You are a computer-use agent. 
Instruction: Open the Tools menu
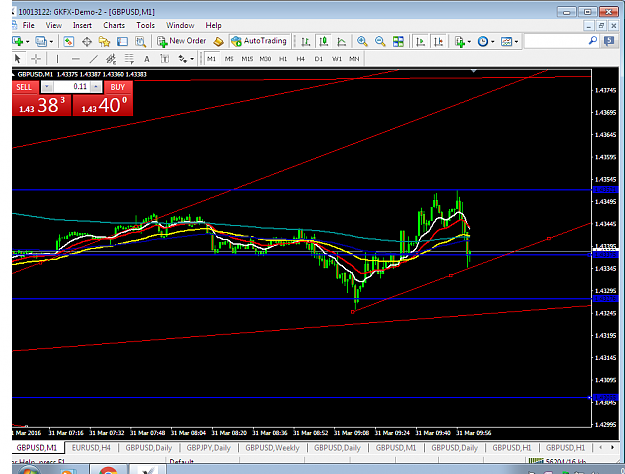(145, 26)
